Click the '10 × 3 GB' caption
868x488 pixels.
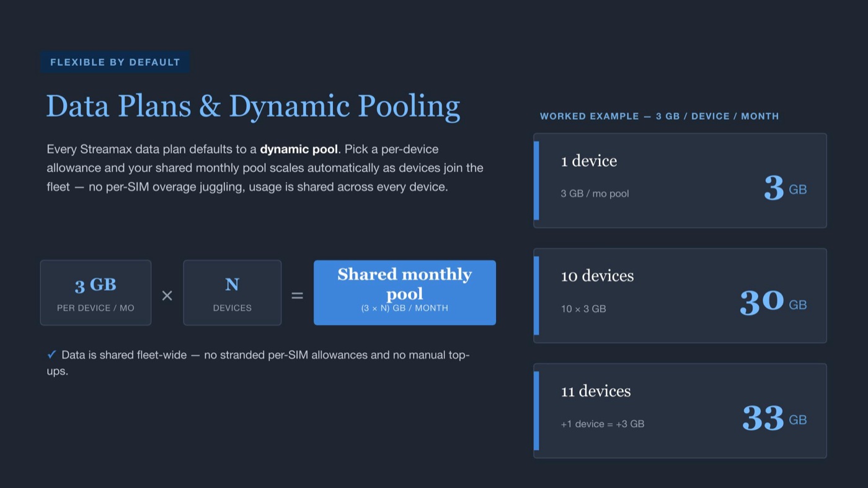[583, 309]
